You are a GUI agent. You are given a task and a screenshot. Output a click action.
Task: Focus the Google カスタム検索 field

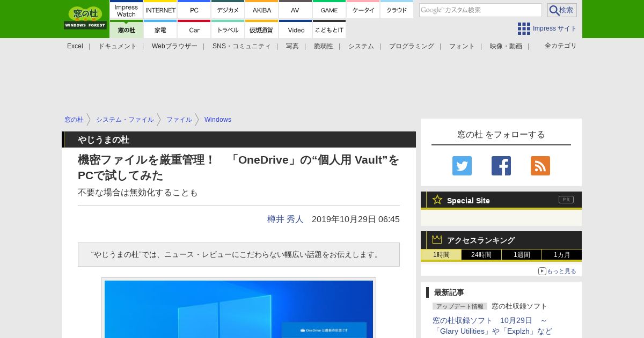pyautogui.click(x=480, y=10)
